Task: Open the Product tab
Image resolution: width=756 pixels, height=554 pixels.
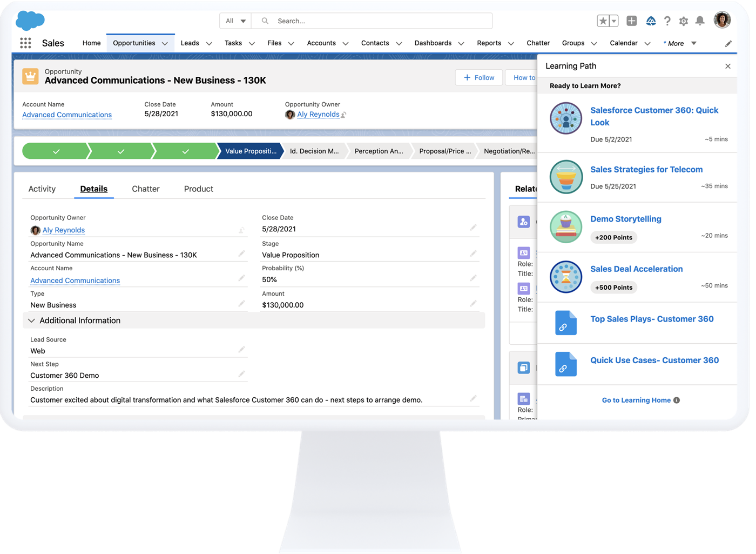Action: click(199, 189)
